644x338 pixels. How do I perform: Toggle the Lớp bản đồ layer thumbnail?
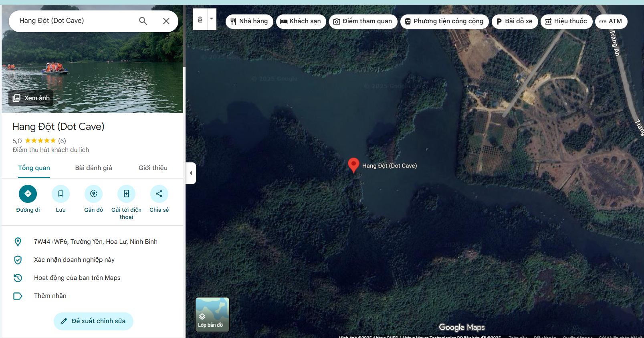(x=212, y=314)
